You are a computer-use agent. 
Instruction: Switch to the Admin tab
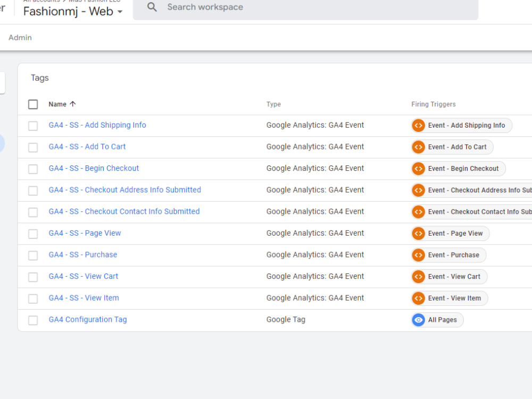coord(20,37)
